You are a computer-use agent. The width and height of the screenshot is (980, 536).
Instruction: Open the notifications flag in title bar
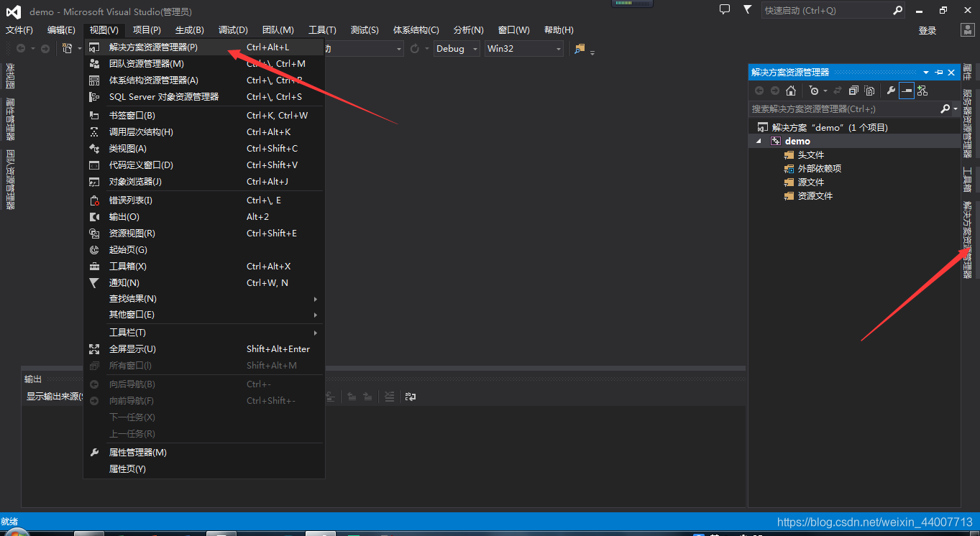pyautogui.click(x=748, y=10)
